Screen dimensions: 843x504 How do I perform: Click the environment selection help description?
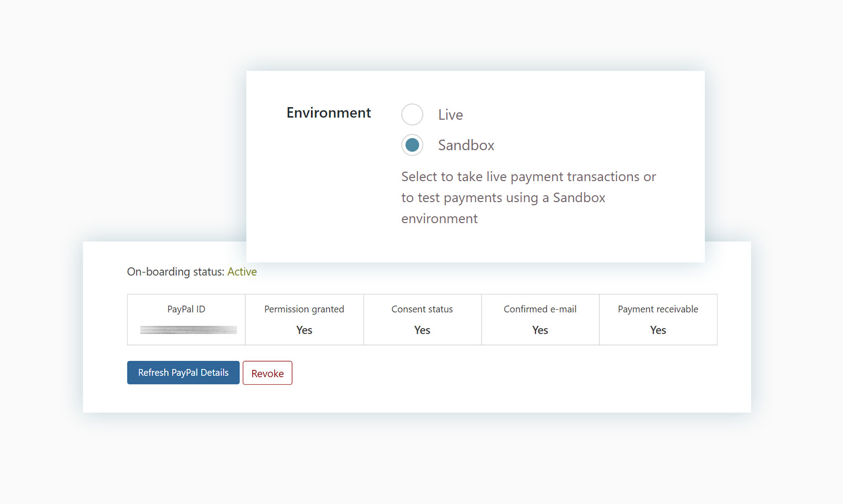pyautogui.click(x=528, y=198)
